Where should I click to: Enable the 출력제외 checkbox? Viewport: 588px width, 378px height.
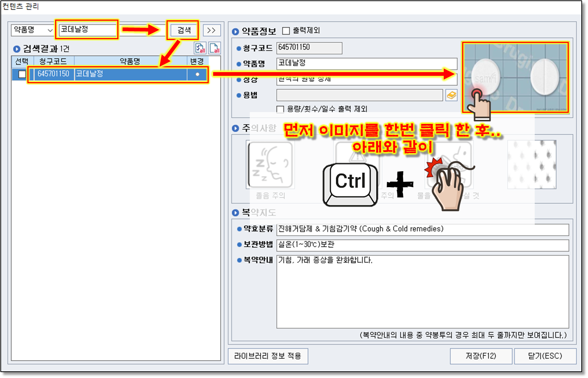click(286, 31)
